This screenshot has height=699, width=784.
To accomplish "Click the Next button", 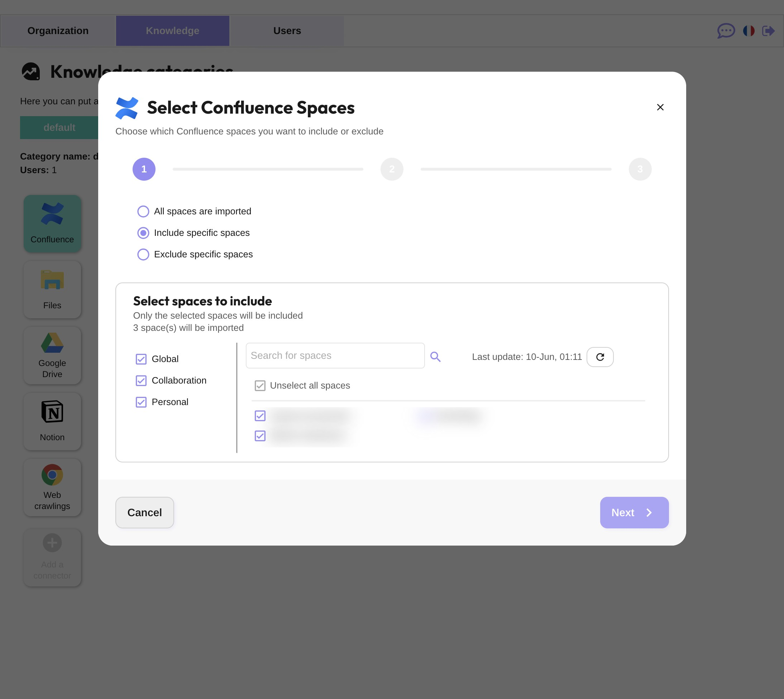I will [x=634, y=512].
